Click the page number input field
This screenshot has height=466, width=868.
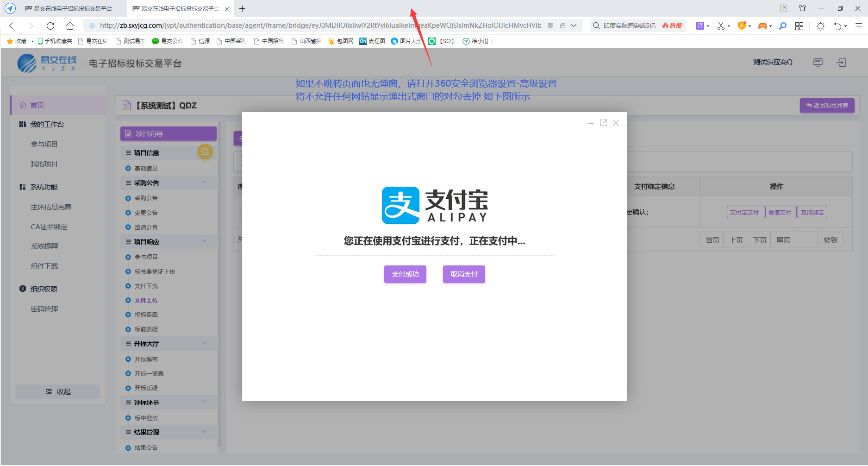click(x=806, y=240)
